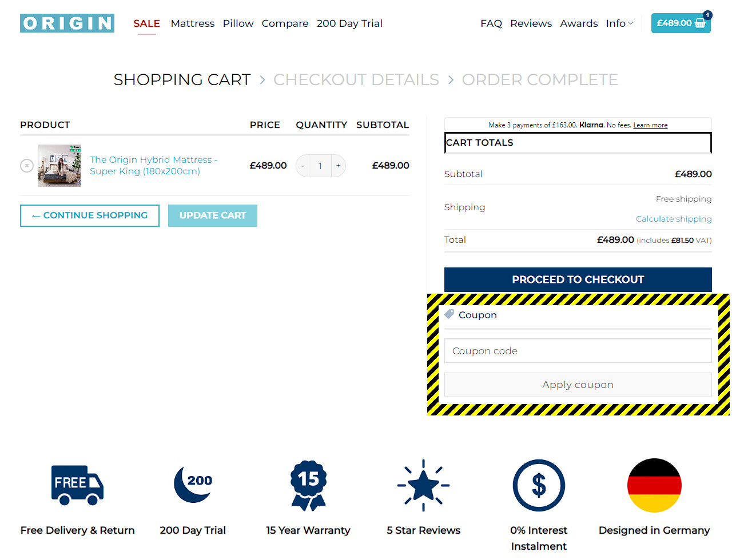Click the Apply coupon button
This screenshot has height=560, width=732.
click(578, 385)
